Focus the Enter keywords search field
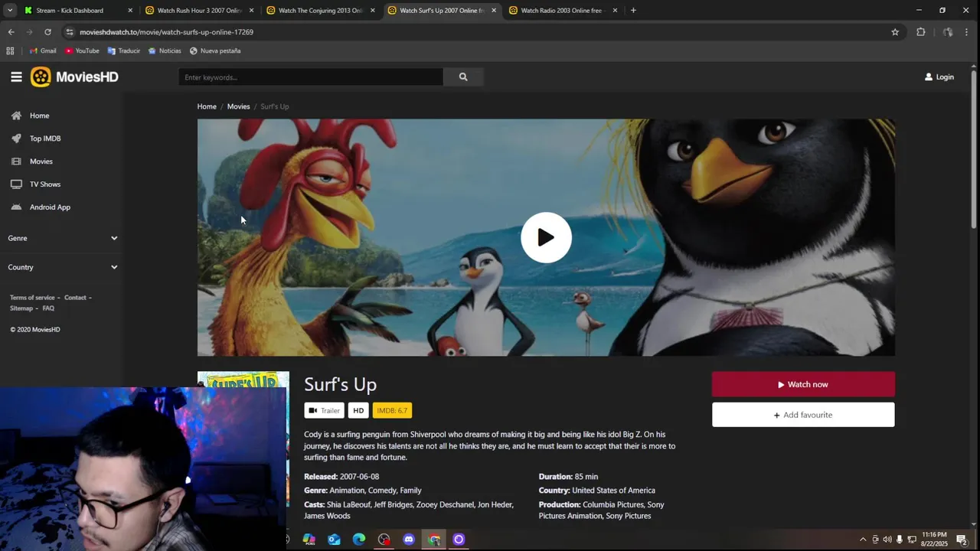 (x=311, y=77)
